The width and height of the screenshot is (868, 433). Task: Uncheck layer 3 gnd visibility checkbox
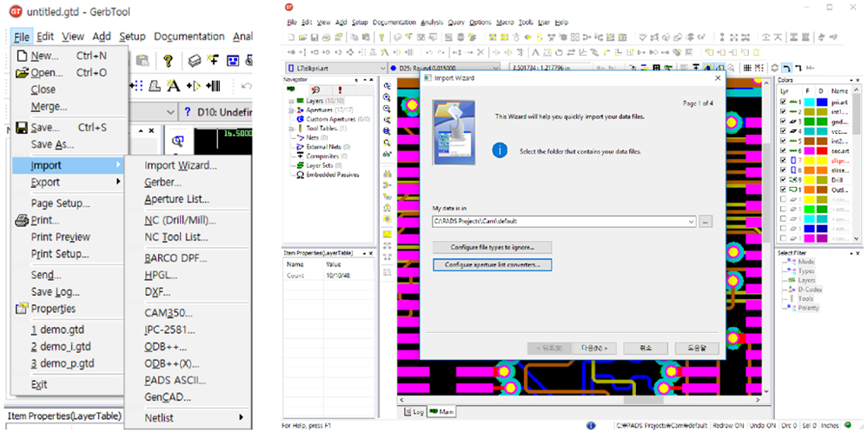[783, 121]
